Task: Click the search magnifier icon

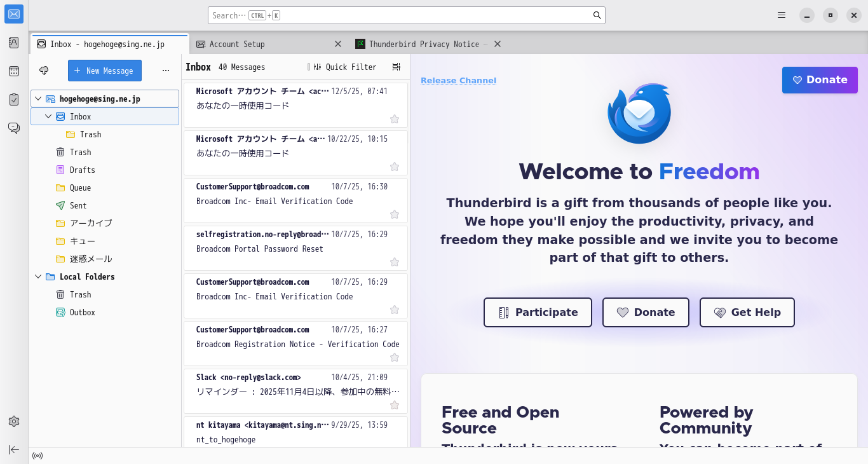Action: [597, 15]
